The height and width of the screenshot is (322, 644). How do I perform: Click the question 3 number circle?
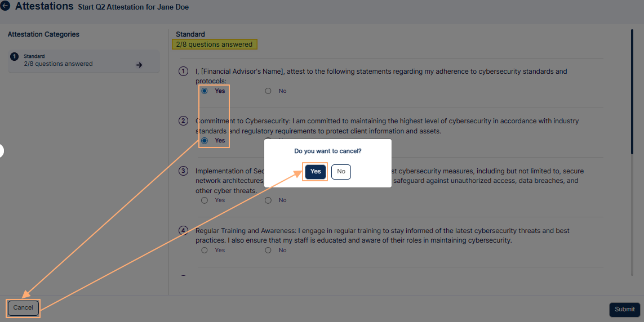coord(183,171)
